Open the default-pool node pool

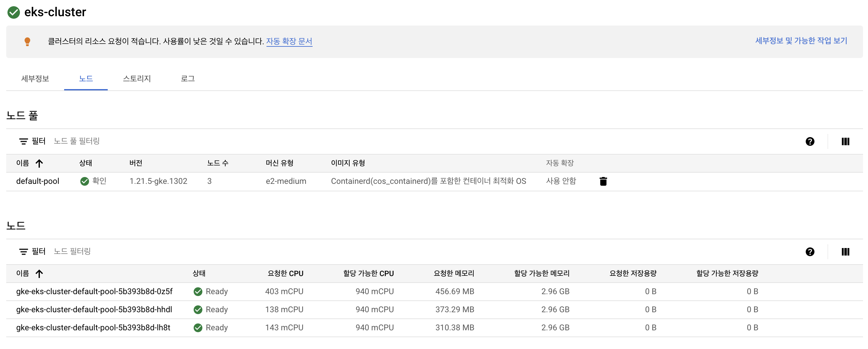tap(37, 181)
